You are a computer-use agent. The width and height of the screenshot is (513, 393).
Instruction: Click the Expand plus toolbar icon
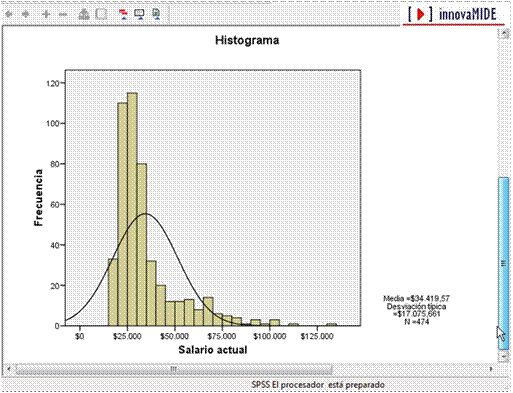coord(46,14)
